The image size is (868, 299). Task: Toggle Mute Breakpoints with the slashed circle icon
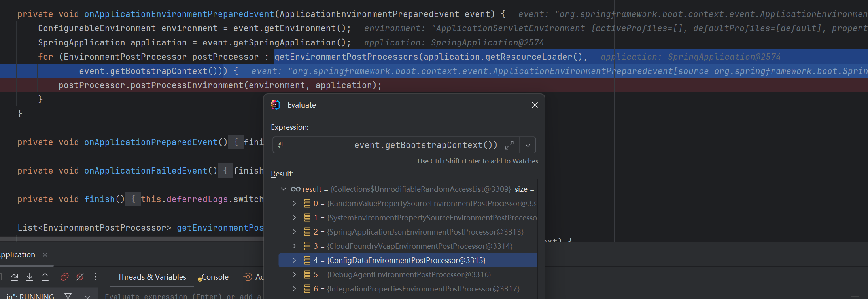coord(80,277)
